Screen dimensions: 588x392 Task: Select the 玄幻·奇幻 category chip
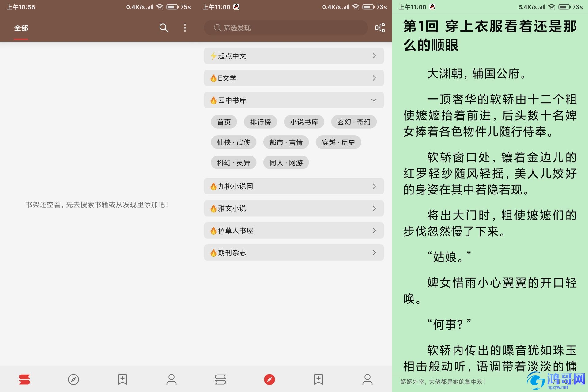click(354, 122)
